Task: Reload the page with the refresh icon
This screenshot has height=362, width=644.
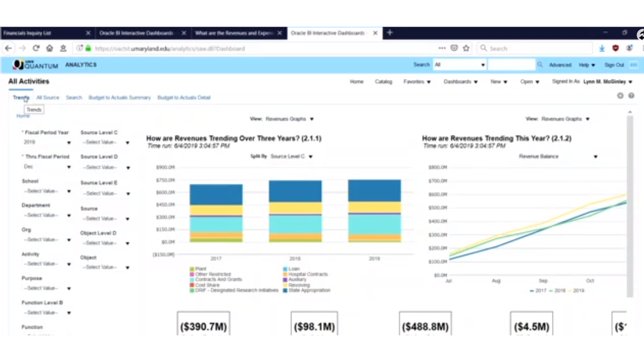Action: (36, 48)
